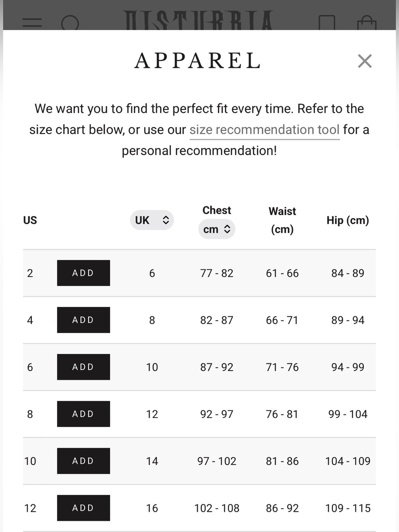The height and width of the screenshot is (532, 399).
Task: Open the hamburger menu icon
Action: 32,23
